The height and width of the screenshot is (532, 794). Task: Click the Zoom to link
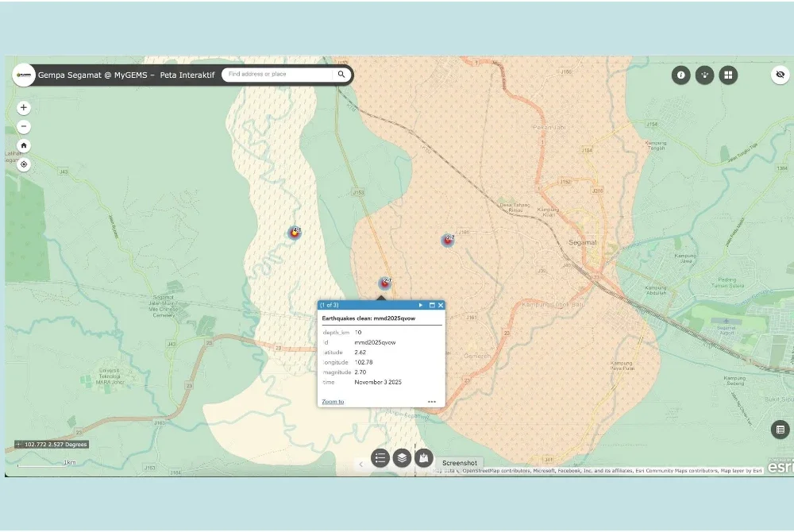tap(333, 402)
